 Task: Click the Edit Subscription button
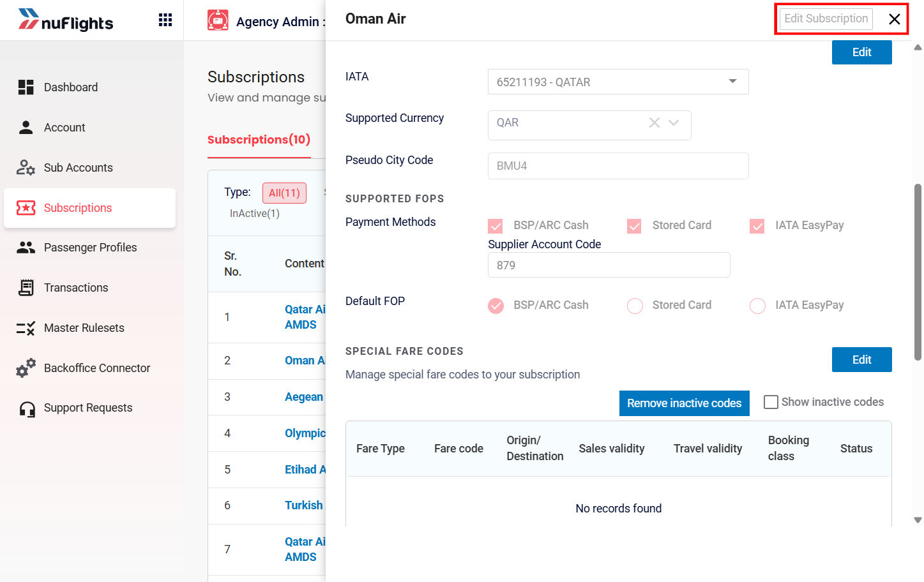826,19
